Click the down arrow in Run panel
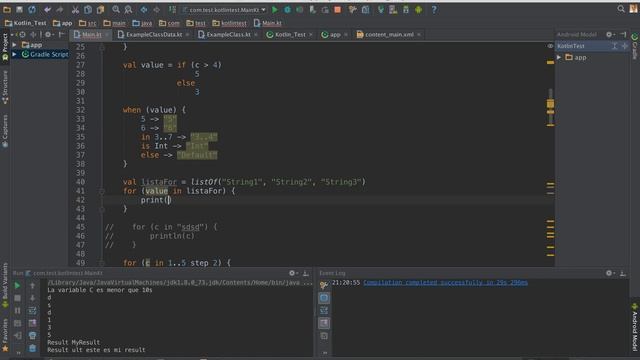The height and width of the screenshot is (360, 640). click(32, 298)
